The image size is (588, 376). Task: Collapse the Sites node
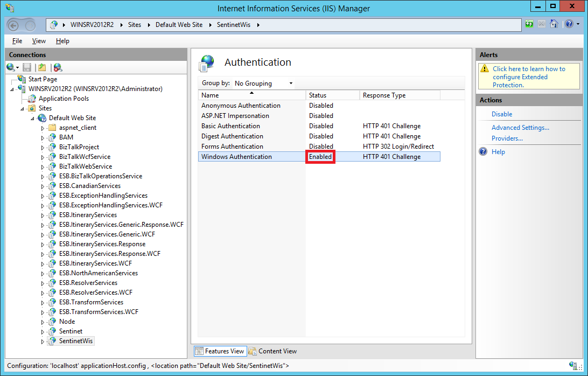22,109
